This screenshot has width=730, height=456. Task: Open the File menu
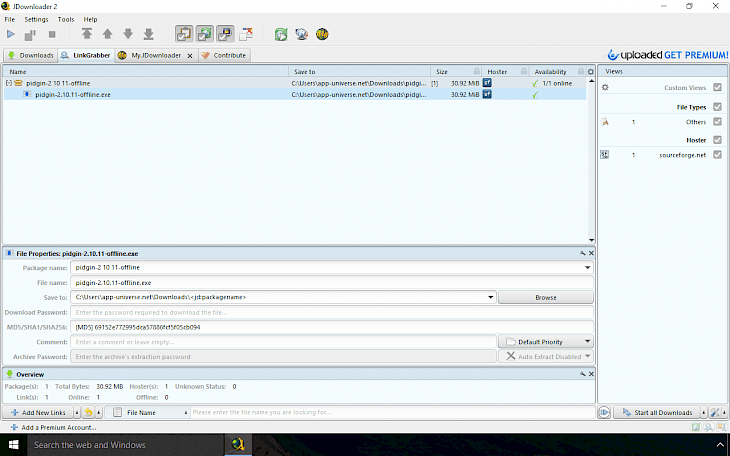pyautogui.click(x=10, y=20)
